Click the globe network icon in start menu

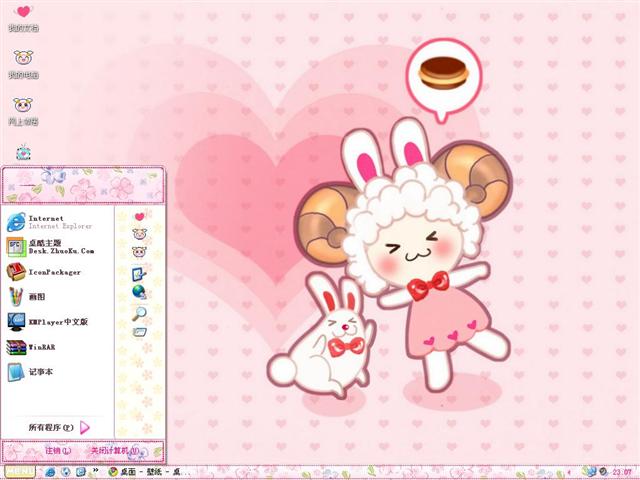click(139, 292)
